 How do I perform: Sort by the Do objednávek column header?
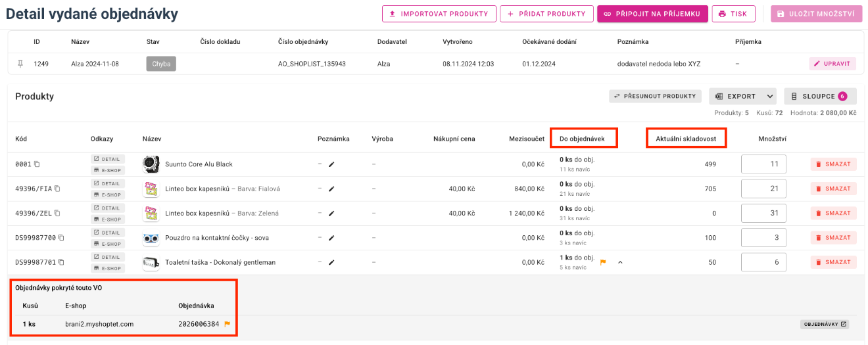click(x=582, y=139)
